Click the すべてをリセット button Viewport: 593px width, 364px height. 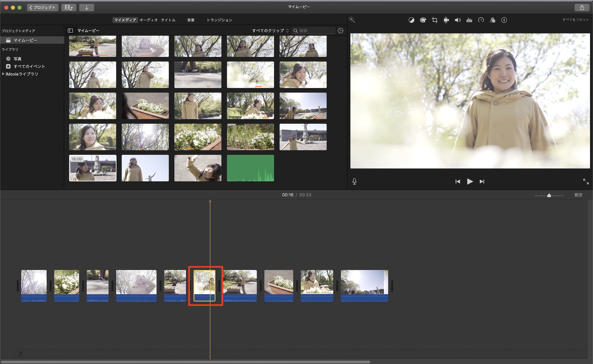click(576, 20)
